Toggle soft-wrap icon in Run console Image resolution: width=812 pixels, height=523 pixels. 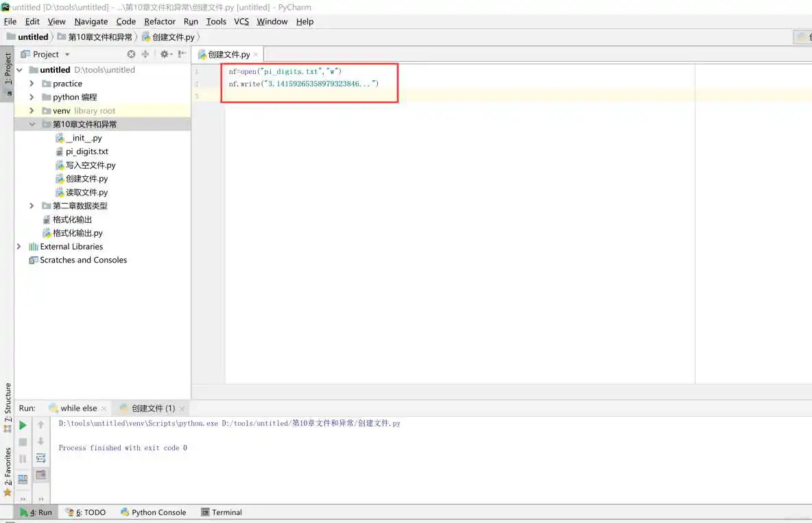pos(41,459)
